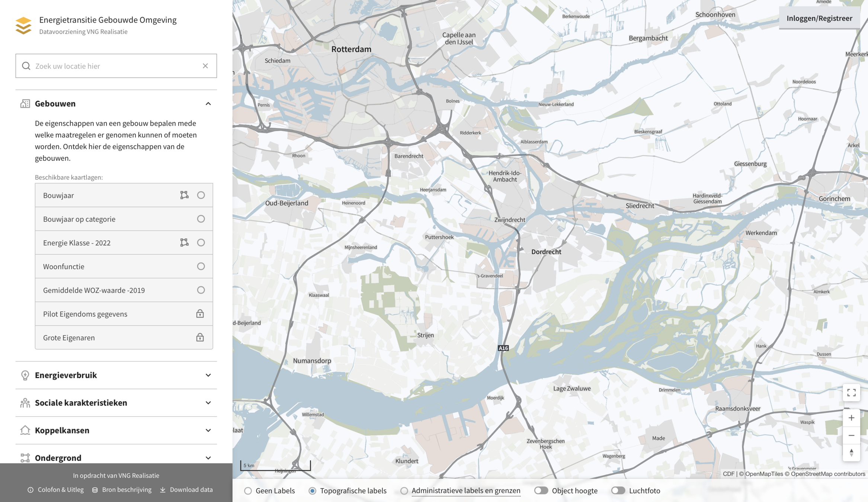Select the Geen Labels option

tap(248, 491)
